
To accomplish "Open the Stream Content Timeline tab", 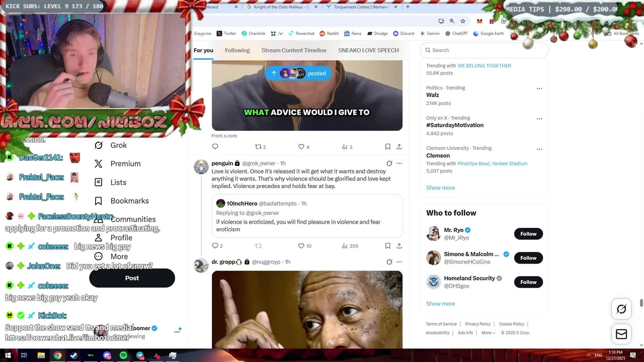I will point(294,50).
